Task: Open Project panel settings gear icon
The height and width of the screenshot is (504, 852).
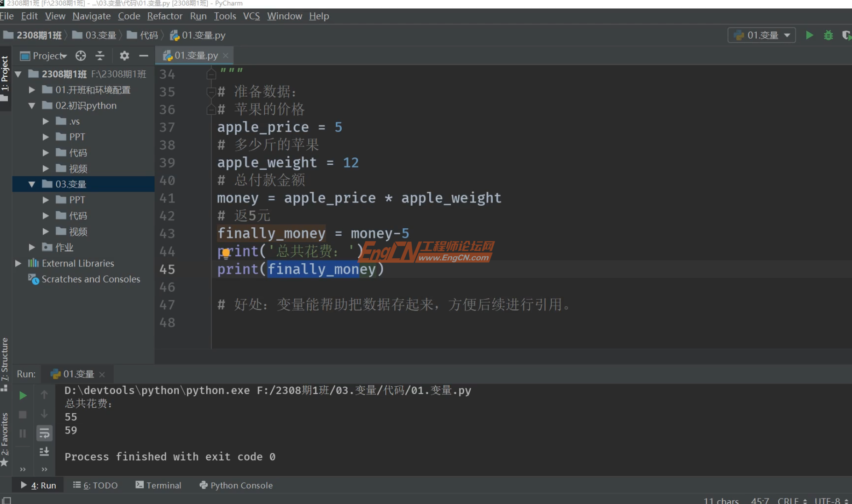Action: coord(124,56)
